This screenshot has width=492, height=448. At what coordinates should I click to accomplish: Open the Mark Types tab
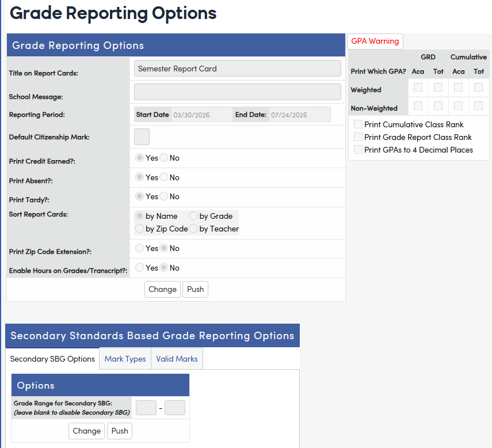point(125,359)
